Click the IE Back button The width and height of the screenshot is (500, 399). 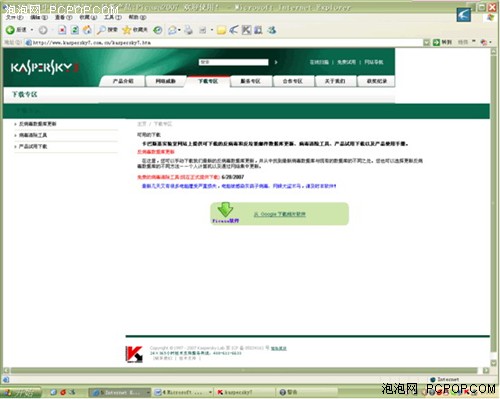[x=16, y=30]
